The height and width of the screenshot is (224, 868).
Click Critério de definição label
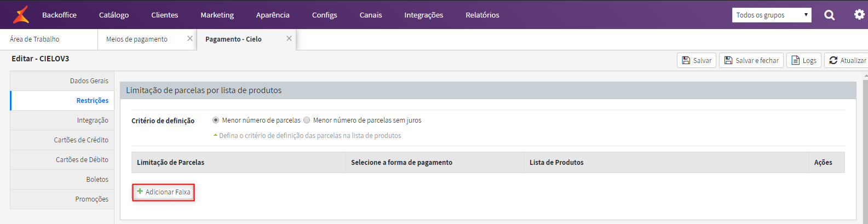point(163,120)
